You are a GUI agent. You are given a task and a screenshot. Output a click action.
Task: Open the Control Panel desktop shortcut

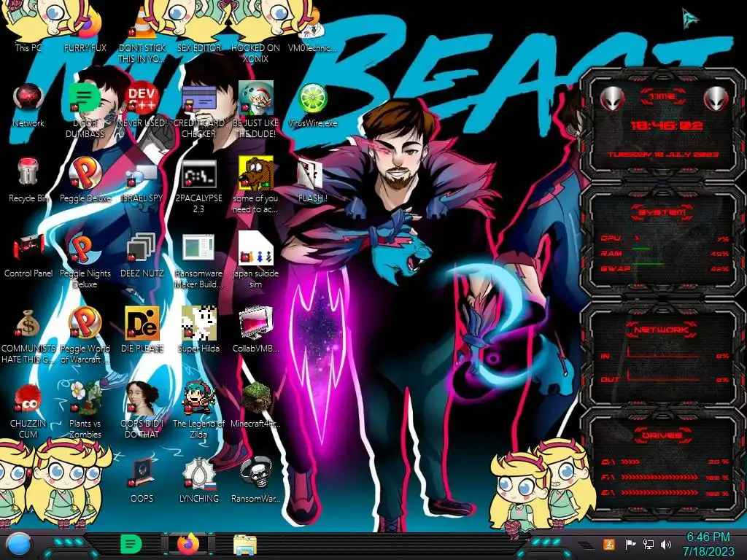tap(28, 256)
